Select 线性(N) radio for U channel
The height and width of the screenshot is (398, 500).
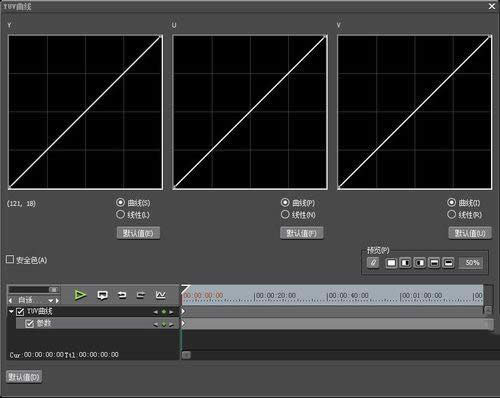285,214
